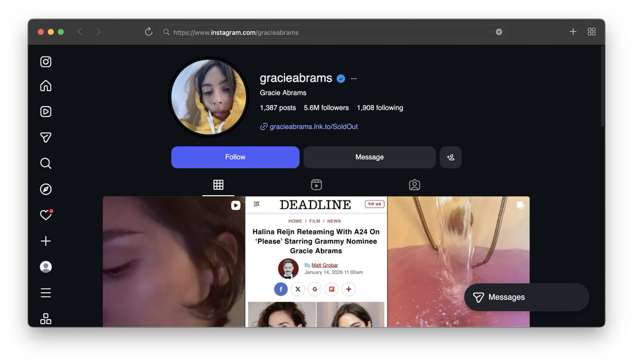The image size is (633, 364).
Task: Create new post plus icon in sidebar
Action: [46, 241]
